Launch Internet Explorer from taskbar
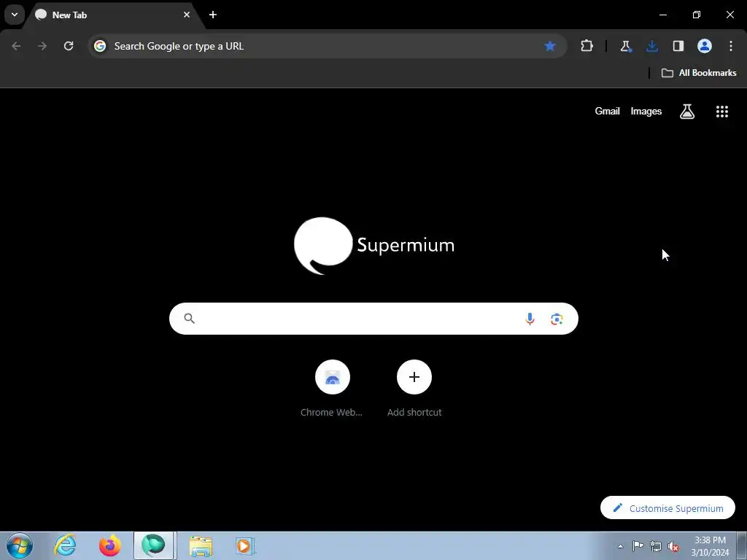This screenshot has width=747, height=560. [x=65, y=545]
